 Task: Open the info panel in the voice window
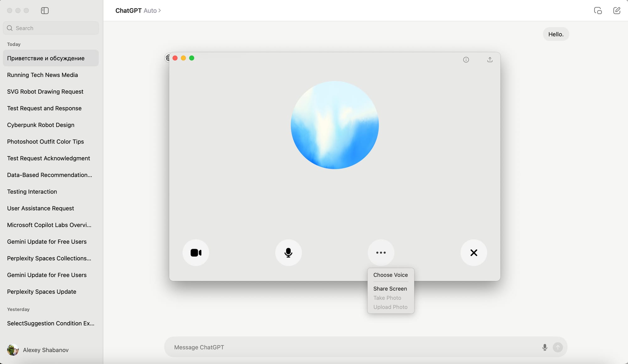[466, 59]
